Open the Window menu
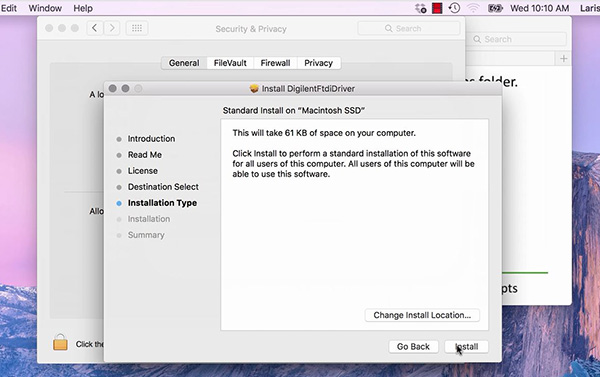Viewport: 600px width, 377px height. tap(45, 8)
